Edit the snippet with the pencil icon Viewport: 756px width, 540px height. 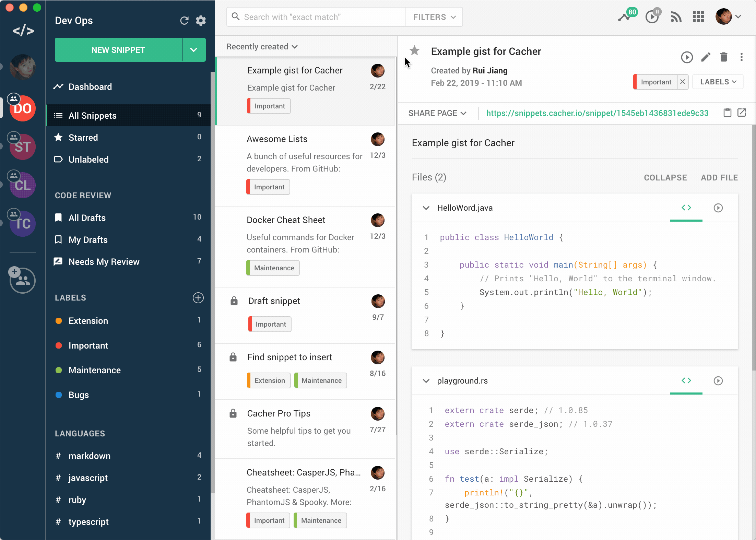coord(706,57)
